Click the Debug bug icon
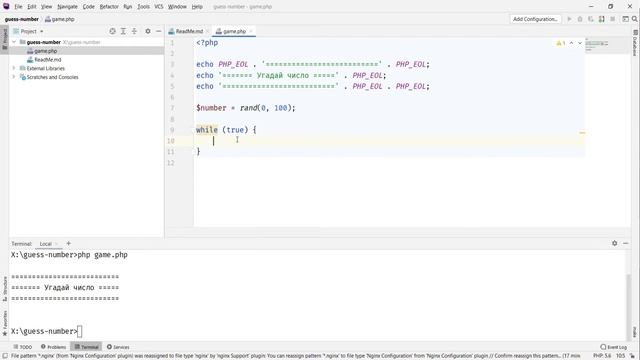 pos(580,19)
